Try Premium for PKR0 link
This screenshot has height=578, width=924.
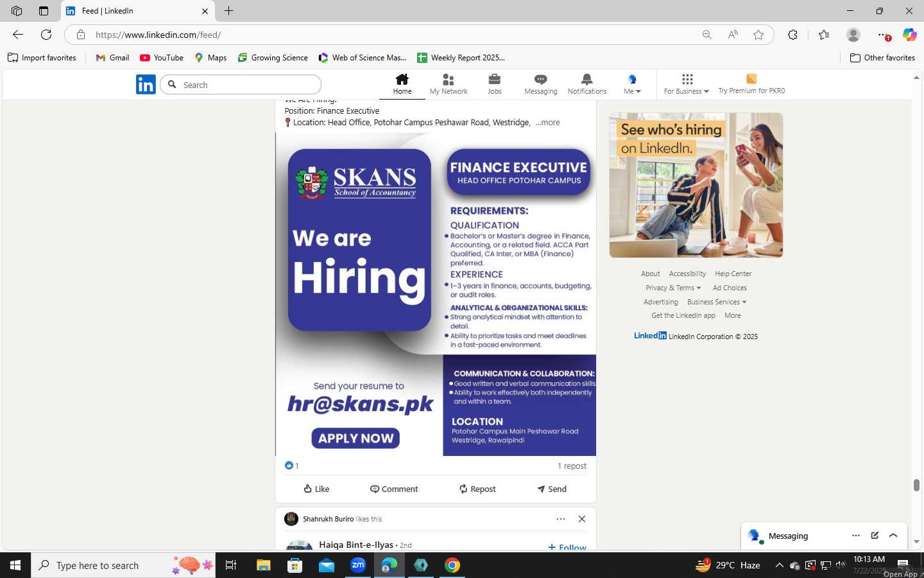pos(751,84)
